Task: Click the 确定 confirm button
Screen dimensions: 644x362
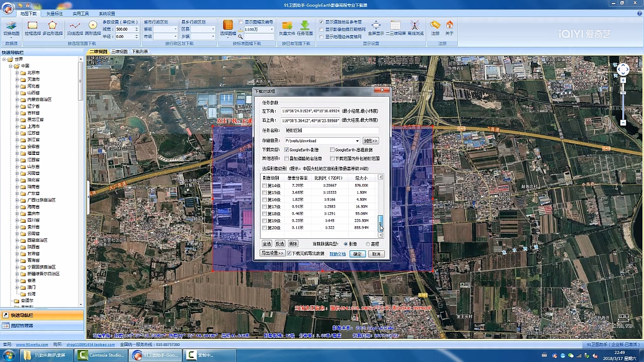Action: pos(357,254)
